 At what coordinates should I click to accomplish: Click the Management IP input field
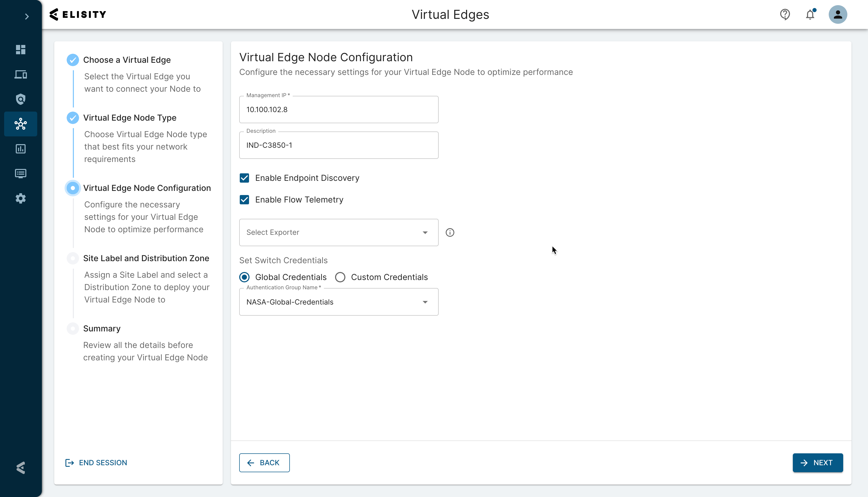click(339, 110)
